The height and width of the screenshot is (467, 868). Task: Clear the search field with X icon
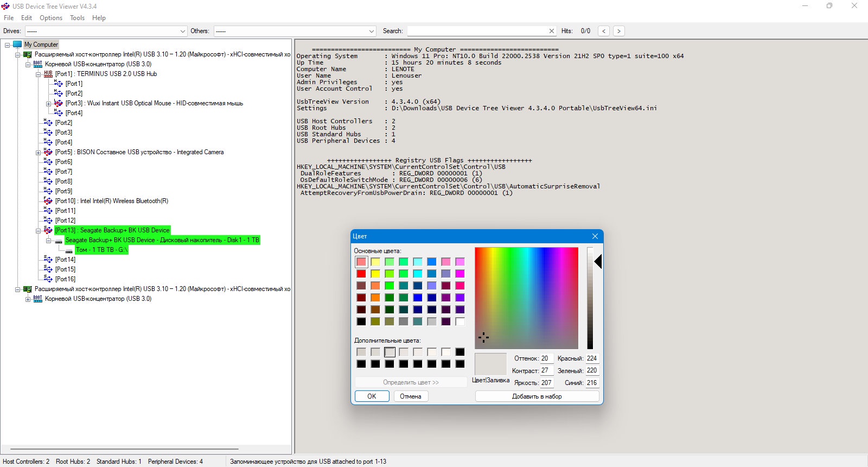click(x=552, y=31)
